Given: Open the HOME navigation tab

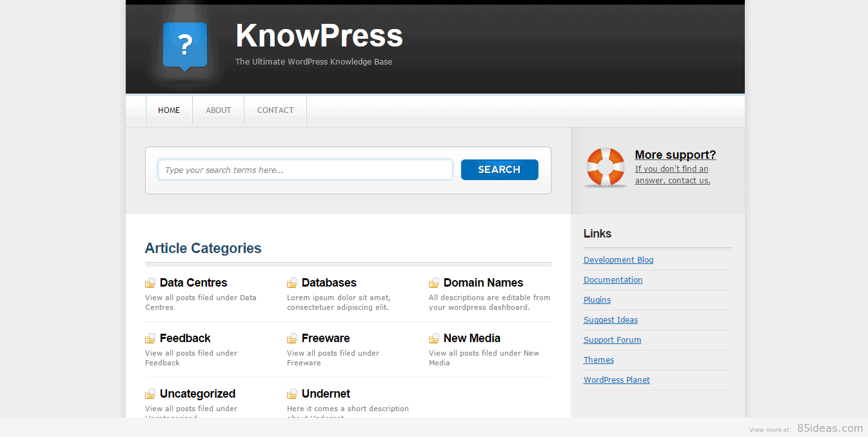Looking at the screenshot, I should click(169, 110).
